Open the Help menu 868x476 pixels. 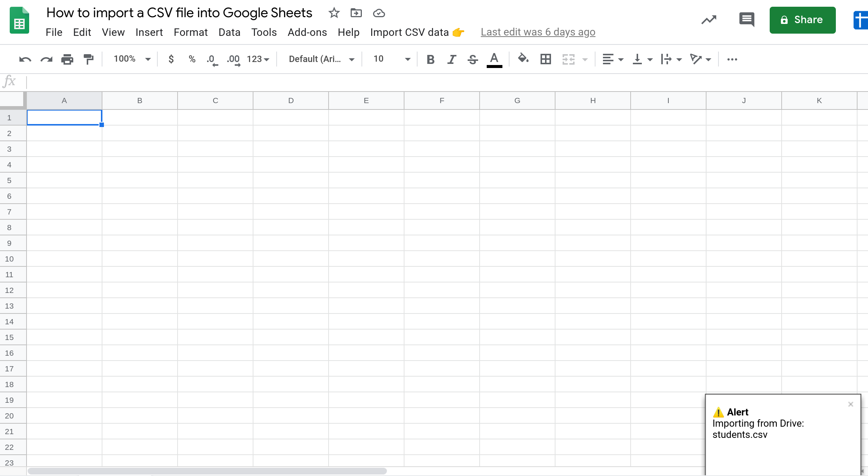click(x=348, y=32)
